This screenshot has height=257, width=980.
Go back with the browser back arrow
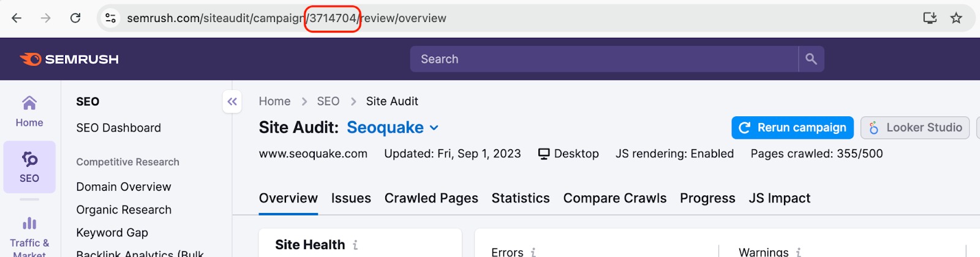17,18
